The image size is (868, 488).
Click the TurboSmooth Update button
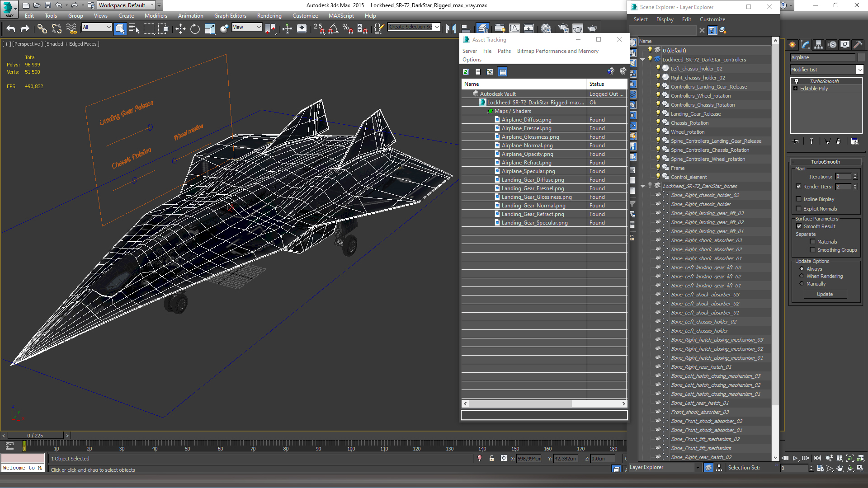click(825, 294)
